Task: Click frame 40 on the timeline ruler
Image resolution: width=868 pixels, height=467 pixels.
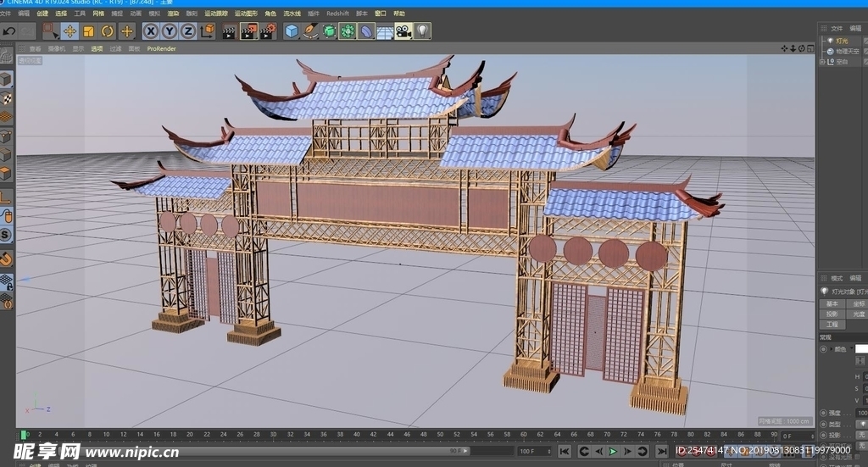Action: pos(357,435)
